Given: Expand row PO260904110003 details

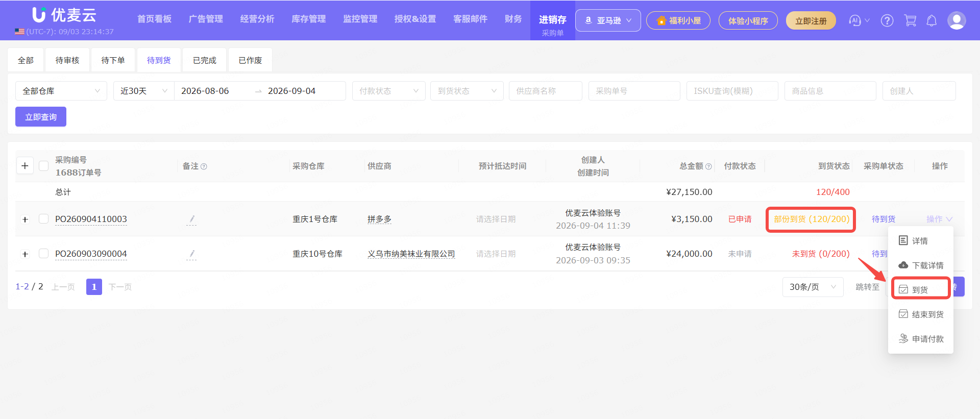Looking at the screenshot, I should tap(25, 219).
